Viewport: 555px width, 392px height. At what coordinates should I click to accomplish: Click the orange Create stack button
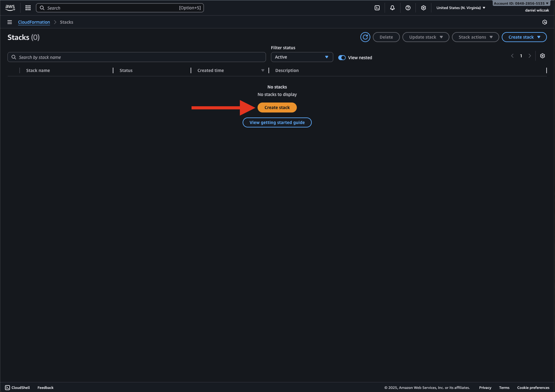tap(277, 108)
